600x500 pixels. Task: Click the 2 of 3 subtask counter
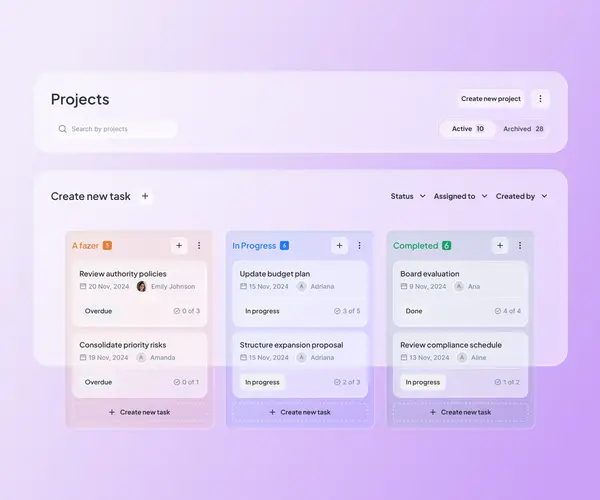click(x=347, y=382)
